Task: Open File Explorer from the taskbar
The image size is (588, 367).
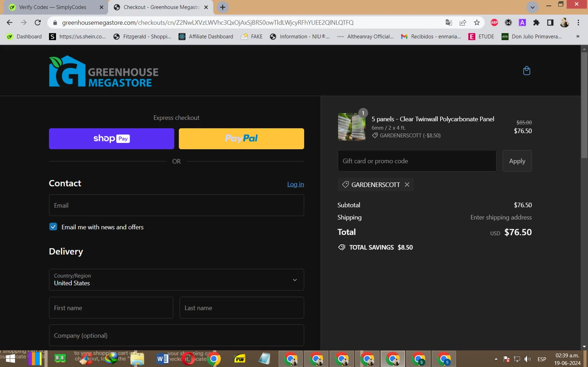Action: 137,358
